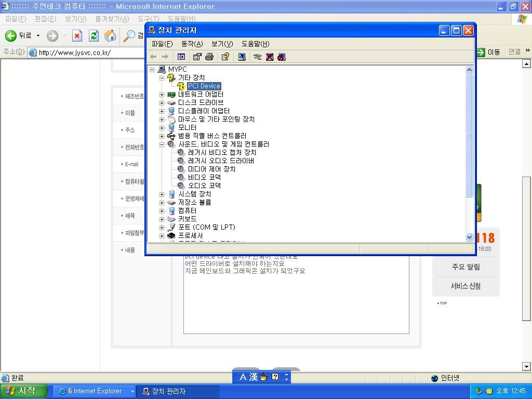The image size is (532, 399).
Task: Click the Properties toolbar icon in Device Manager
Action: click(x=197, y=57)
